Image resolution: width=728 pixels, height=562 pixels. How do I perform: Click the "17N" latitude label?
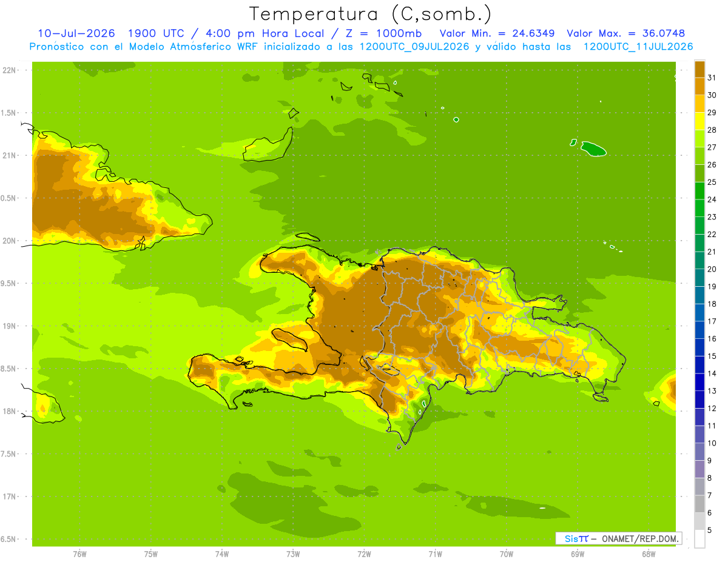coord(10,497)
